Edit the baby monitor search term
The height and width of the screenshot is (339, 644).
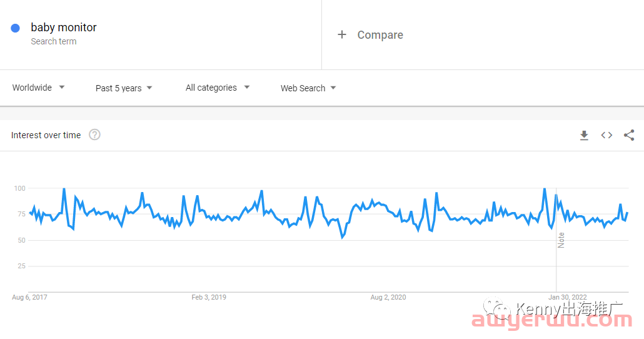click(64, 28)
